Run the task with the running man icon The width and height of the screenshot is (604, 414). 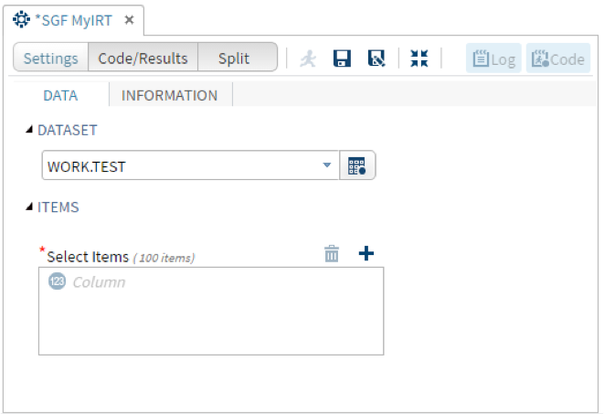309,59
